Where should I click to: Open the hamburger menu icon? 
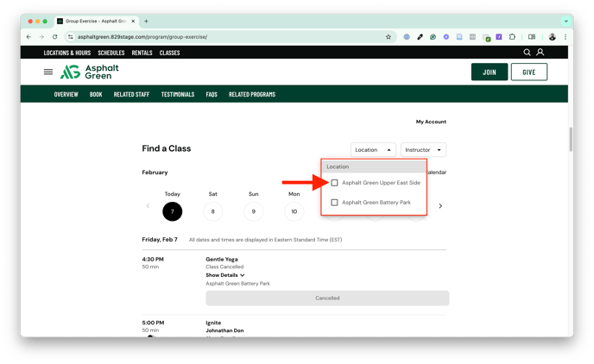click(48, 72)
